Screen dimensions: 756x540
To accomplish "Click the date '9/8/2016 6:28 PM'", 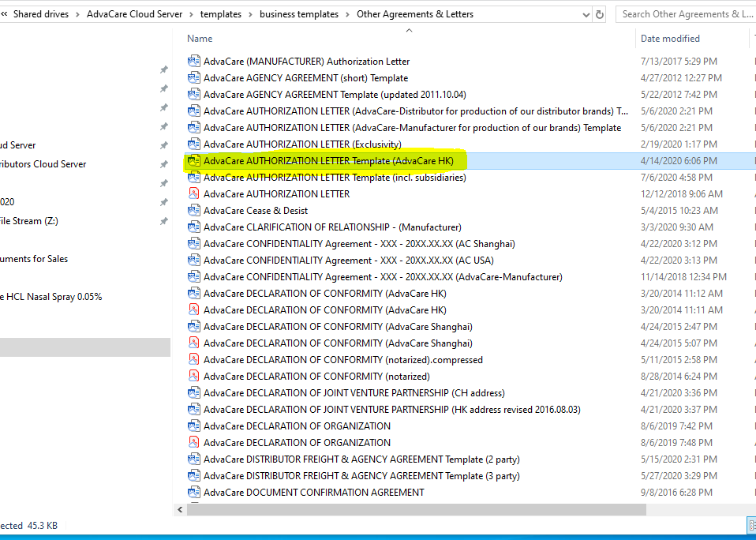I will tap(676, 493).
